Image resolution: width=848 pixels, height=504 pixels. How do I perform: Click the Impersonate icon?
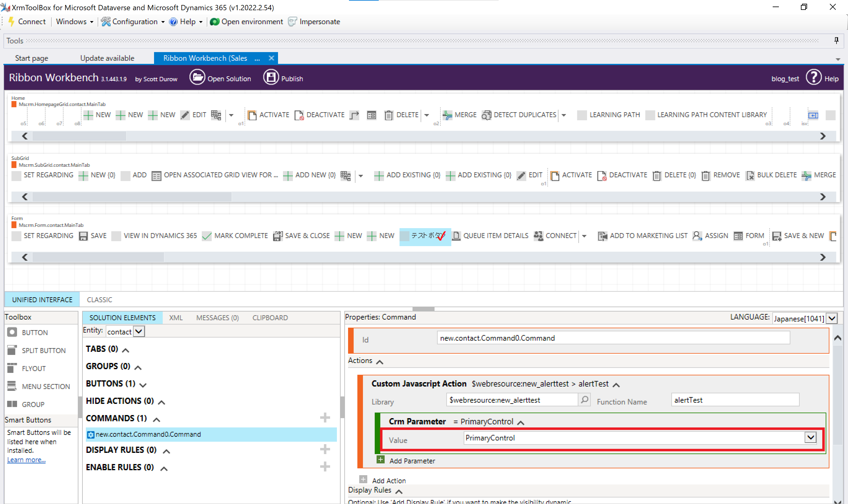[x=292, y=22]
